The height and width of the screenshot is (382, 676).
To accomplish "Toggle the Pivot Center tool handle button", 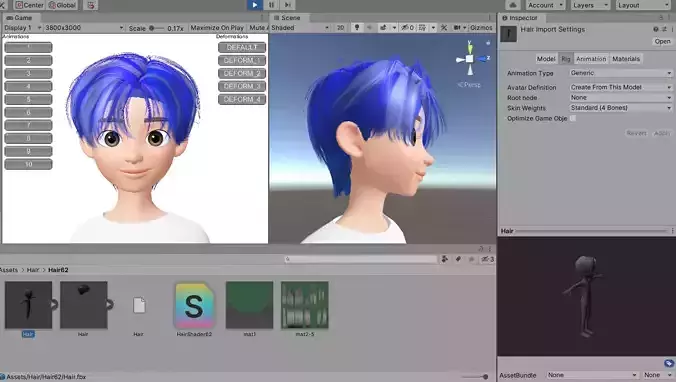I will click(30, 5).
